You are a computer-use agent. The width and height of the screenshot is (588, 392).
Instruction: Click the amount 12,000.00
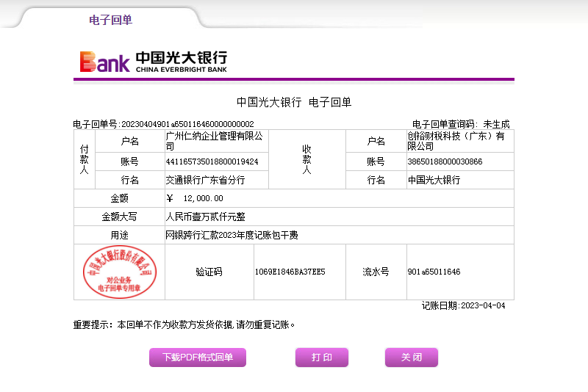(204, 198)
